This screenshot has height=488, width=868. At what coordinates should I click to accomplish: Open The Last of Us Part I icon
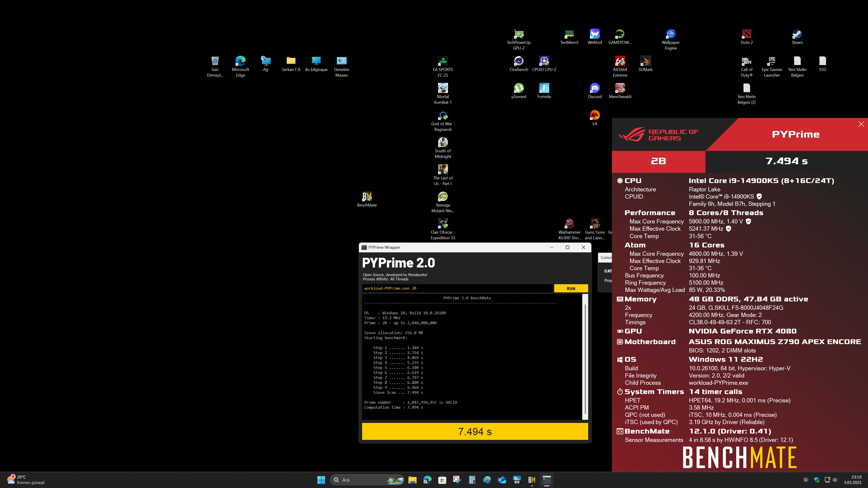pyautogui.click(x=443, y=175)
